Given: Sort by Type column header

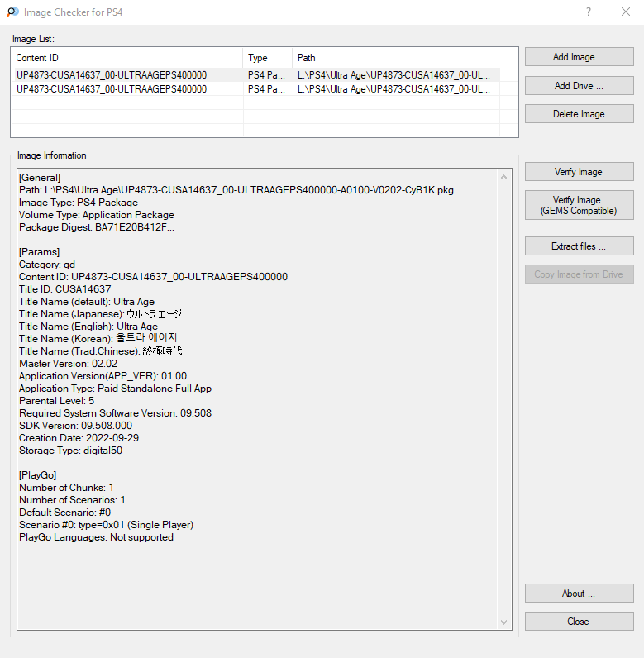Looking at the screenshot, I should pos(268,58).
